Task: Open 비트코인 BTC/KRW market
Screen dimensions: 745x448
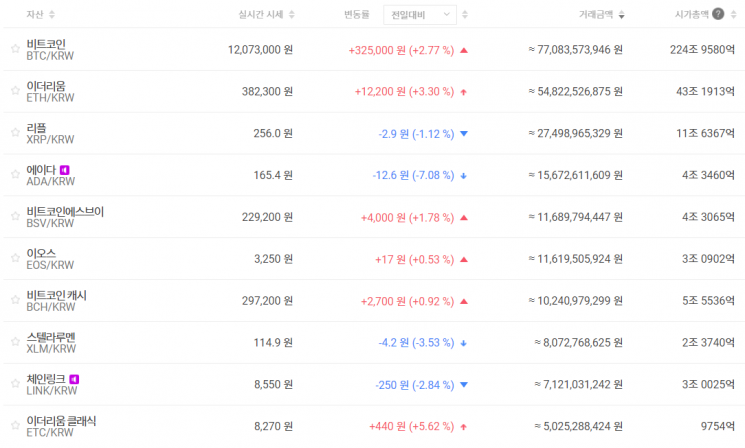Action: coord(50,50)
